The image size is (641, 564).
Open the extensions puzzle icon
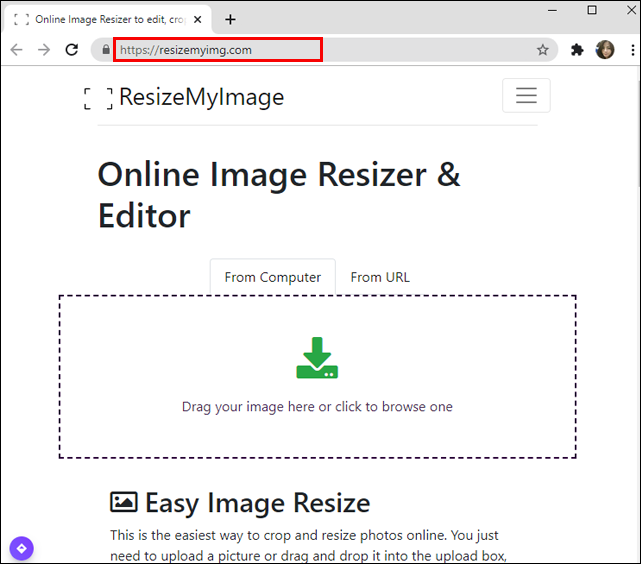point(577,50)
